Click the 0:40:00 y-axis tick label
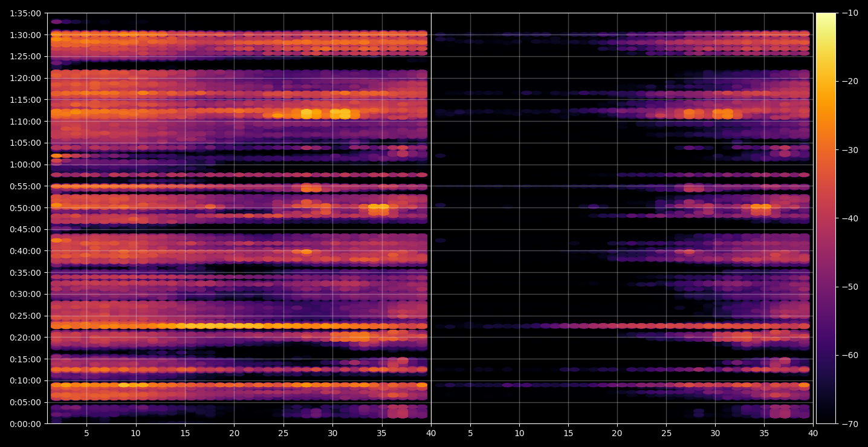868x447 pixels. (25, 251)
